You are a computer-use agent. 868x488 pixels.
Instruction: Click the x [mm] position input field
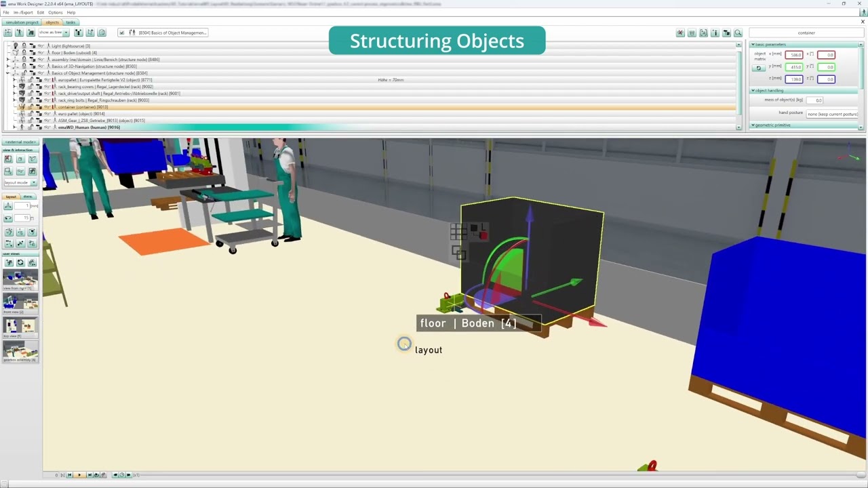click(794, 55)
